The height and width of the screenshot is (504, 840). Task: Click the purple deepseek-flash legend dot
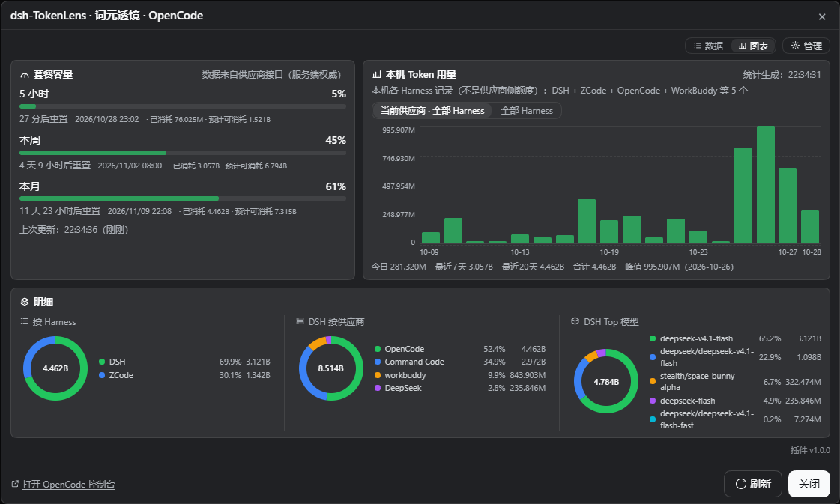(x=653, y=401)
